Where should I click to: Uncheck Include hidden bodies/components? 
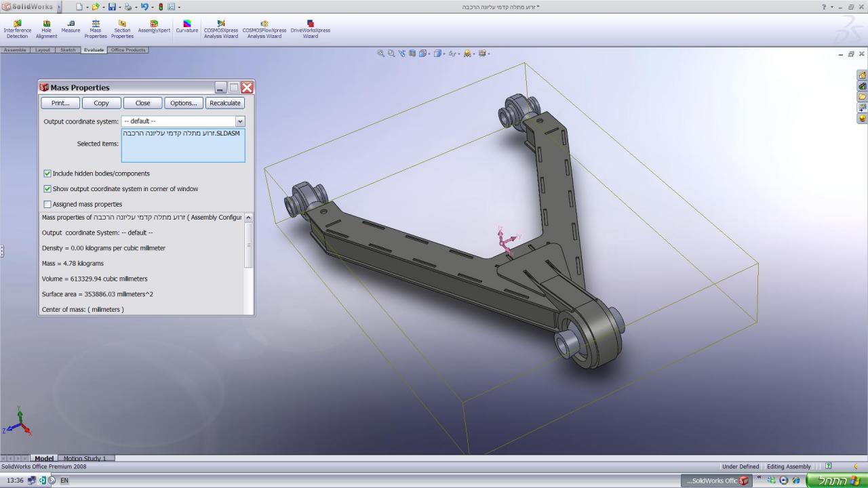pos(47,174)
